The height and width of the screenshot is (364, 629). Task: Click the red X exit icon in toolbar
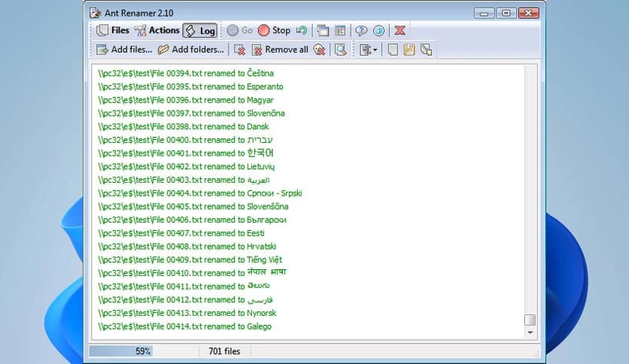coord(400,31)
